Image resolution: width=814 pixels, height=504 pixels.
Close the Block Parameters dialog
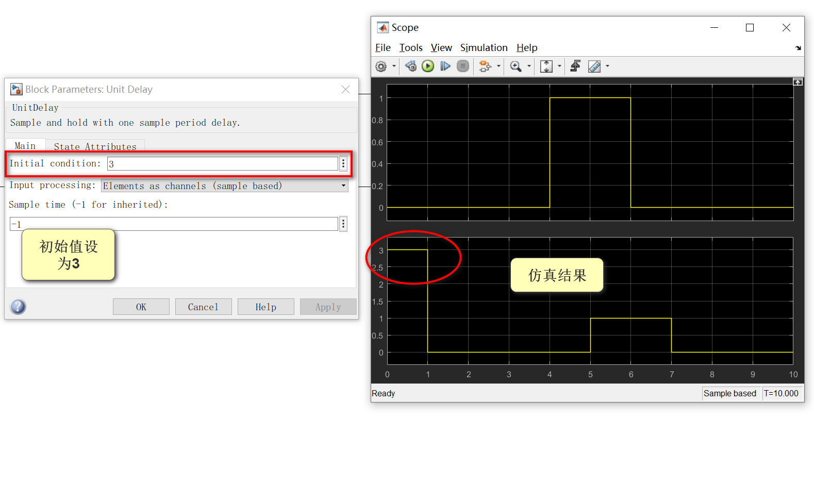pyautogui.click(x=346, y=89)
